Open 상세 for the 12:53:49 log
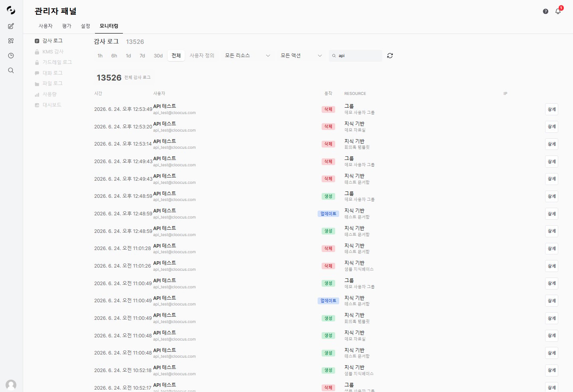This screenshot has height=392, width=573. tap(551, 109)
